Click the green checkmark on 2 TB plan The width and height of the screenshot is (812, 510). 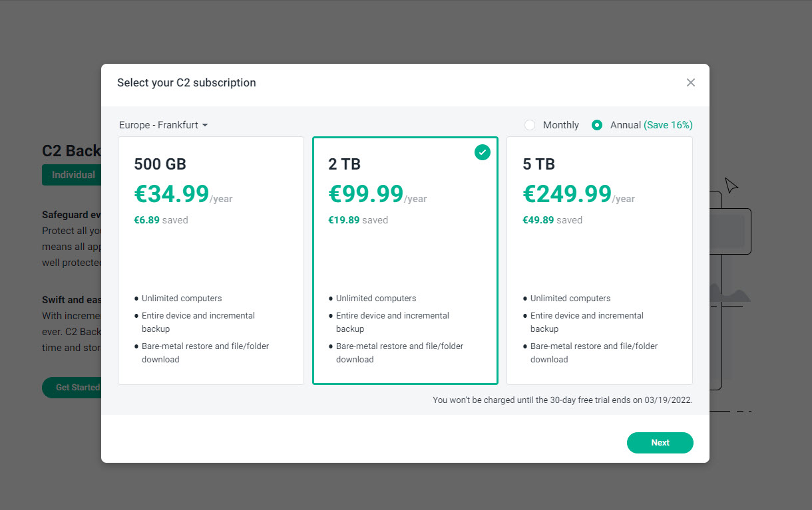(483, 152)
